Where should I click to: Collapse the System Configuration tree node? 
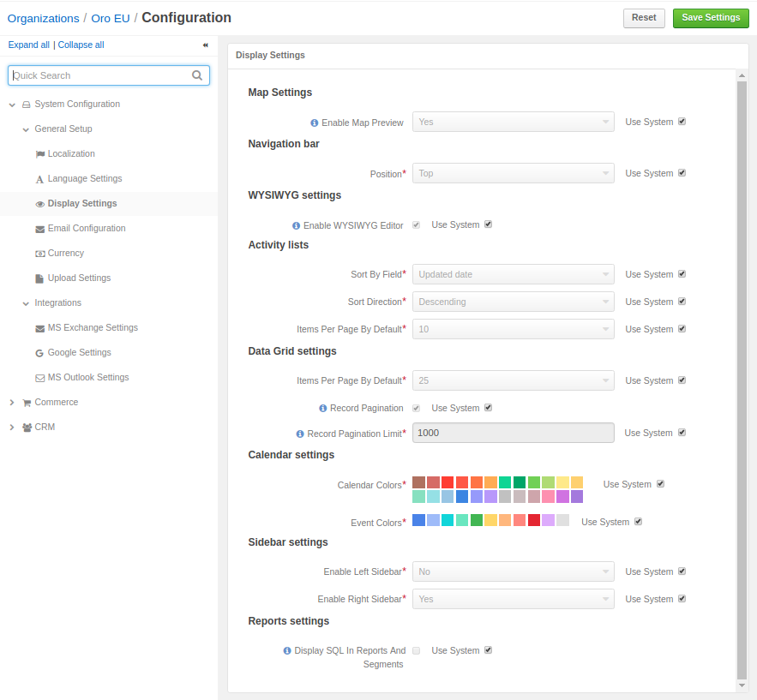(12, 105)
